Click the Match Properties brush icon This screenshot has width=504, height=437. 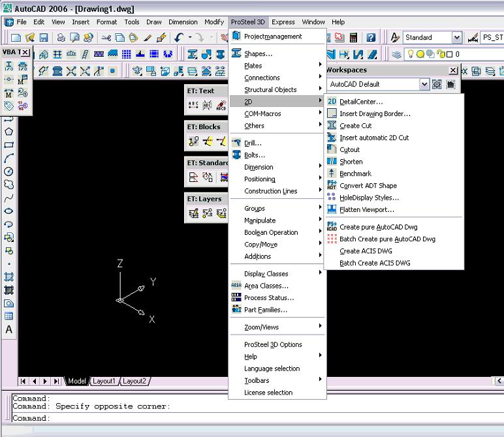tap(147, 38)
